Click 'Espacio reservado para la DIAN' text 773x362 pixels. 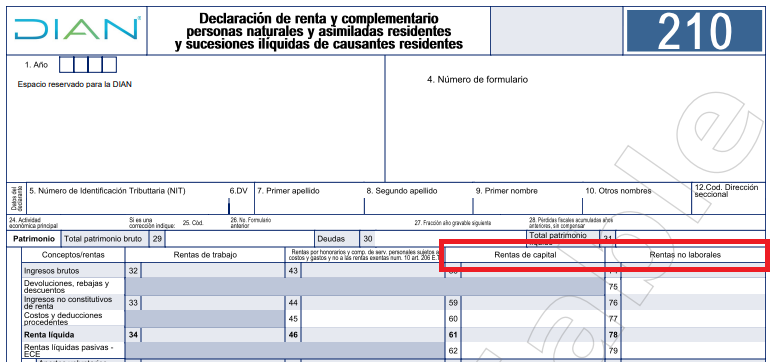[74, 84]
